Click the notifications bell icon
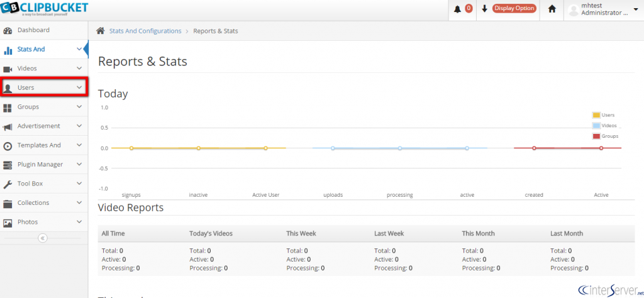Viewport: 644px width, 298px height. coord(458,9)
